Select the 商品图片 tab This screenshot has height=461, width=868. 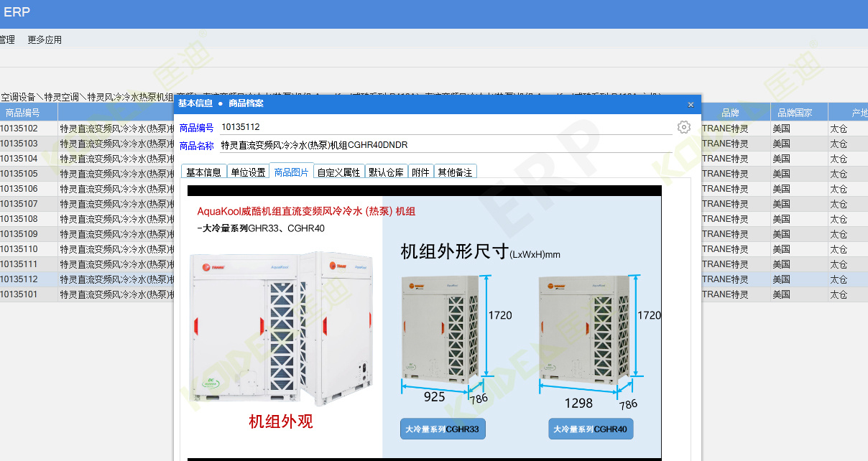coord(292,172)
